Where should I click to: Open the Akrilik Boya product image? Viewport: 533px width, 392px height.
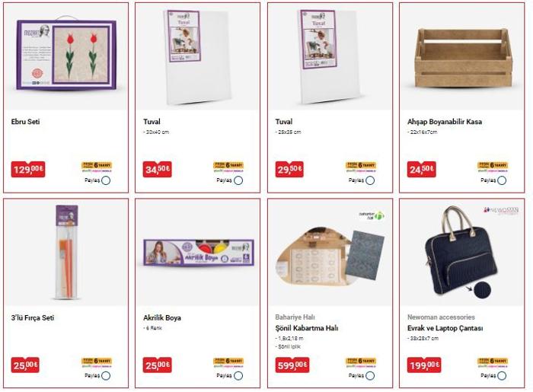pyautogui.click(x=199, y=253)
